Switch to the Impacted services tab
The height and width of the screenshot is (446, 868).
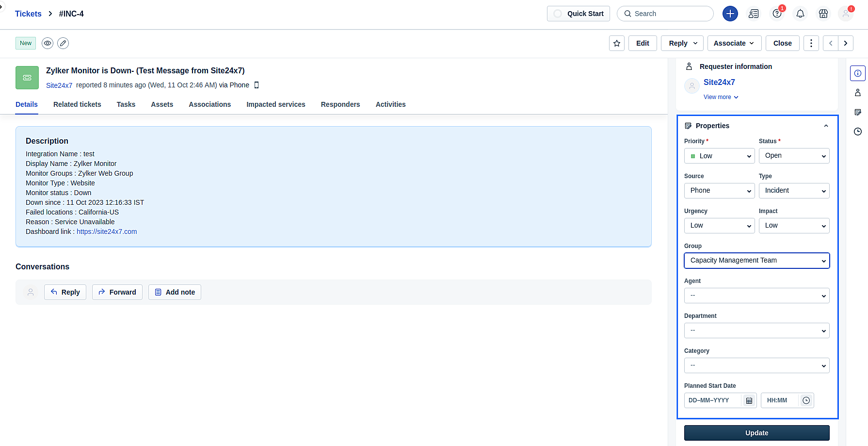(x=275, y=104)
